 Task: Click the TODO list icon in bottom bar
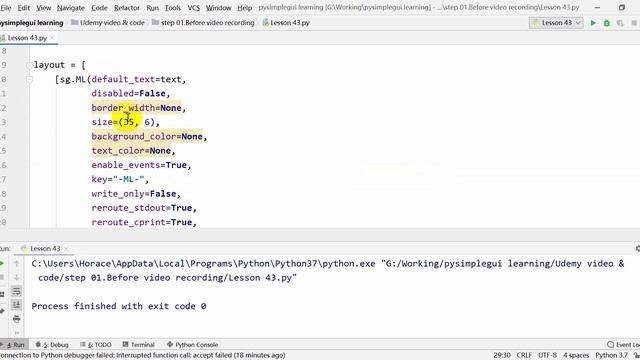(83, 344)
